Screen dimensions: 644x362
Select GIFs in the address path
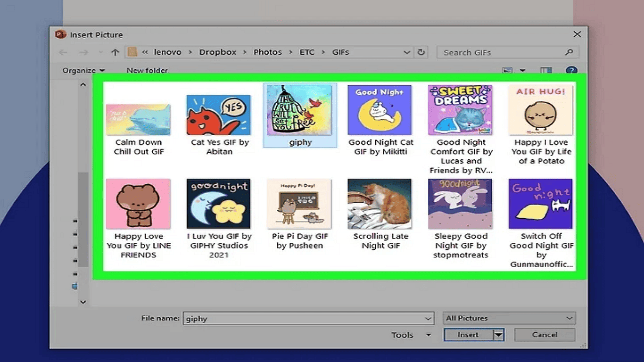pyautogui.click(x=340, y=52)
